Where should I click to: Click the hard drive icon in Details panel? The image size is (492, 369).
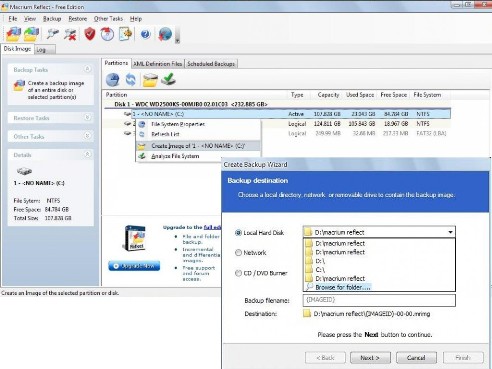coord(24,171)
